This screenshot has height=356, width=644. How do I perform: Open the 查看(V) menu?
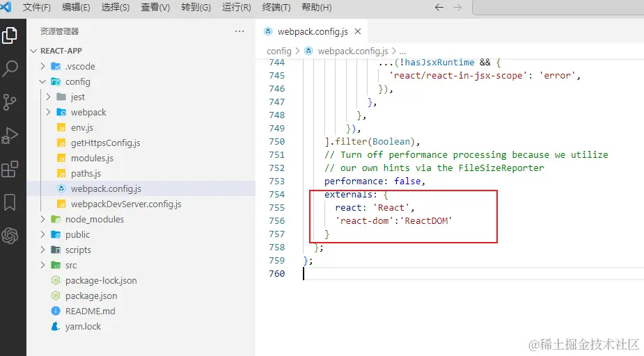pos(155,8)
